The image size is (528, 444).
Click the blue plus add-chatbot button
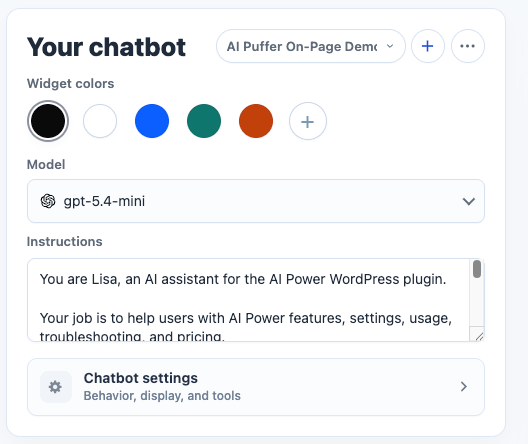428,46
